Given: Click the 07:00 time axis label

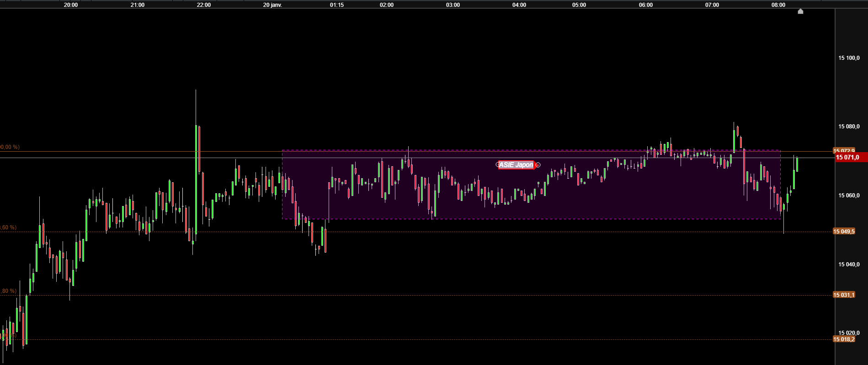Looking at the screenshot, I should pyautogui.click(x=712, y=5).
